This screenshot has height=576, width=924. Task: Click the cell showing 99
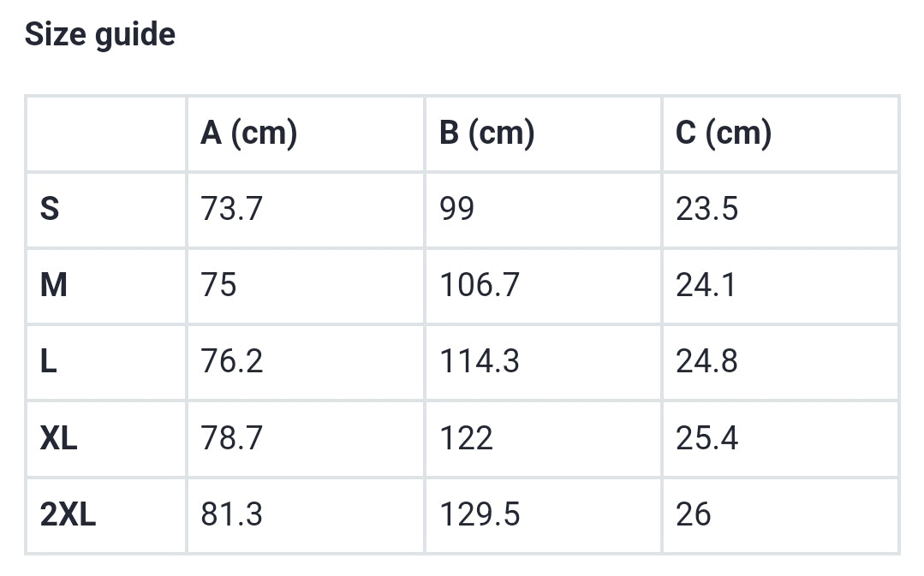[456, 209]
